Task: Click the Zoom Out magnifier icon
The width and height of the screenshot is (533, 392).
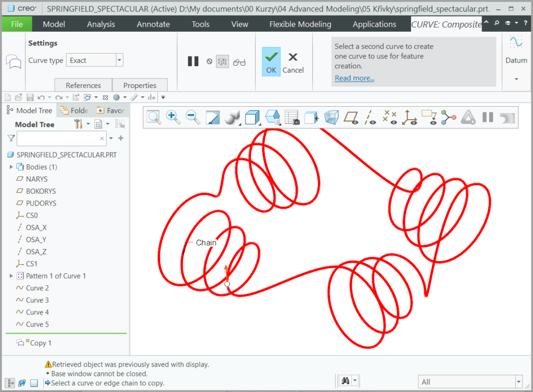Action: [x=193, y=117]
